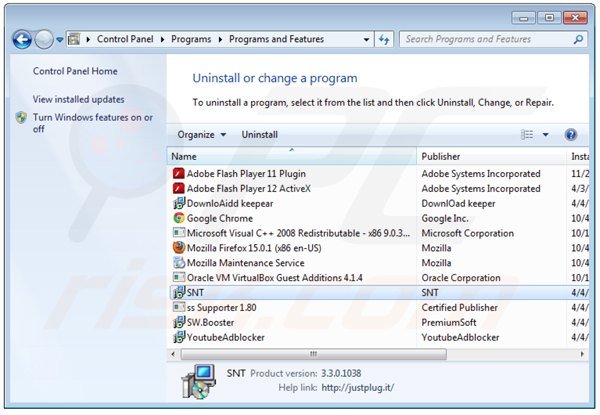Select the Mozilla Maintenance Service entry
600x415 pixels.
click(x=246, y=263)
